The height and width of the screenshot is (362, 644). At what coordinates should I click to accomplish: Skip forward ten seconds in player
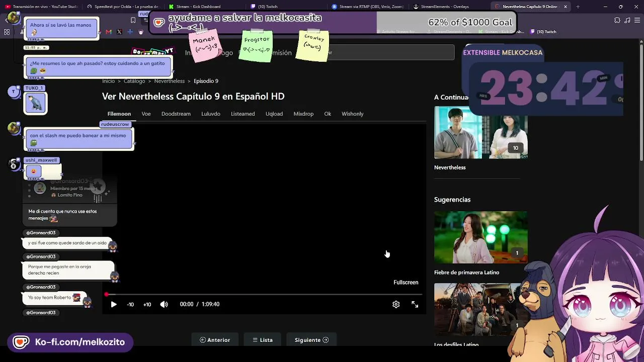(147, 304)
